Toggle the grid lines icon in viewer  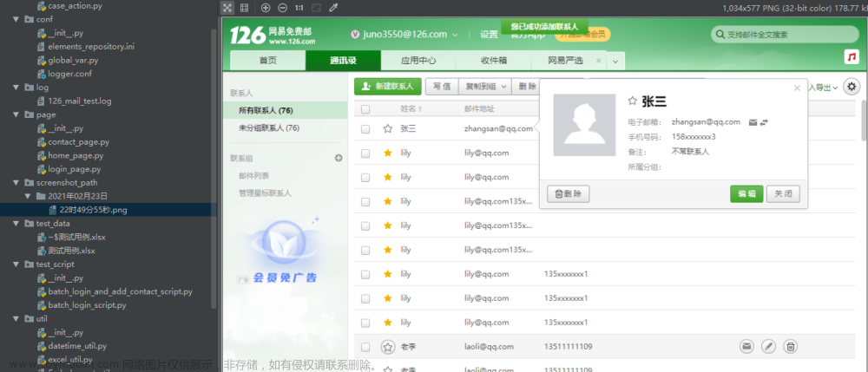[x=244, y=8]
